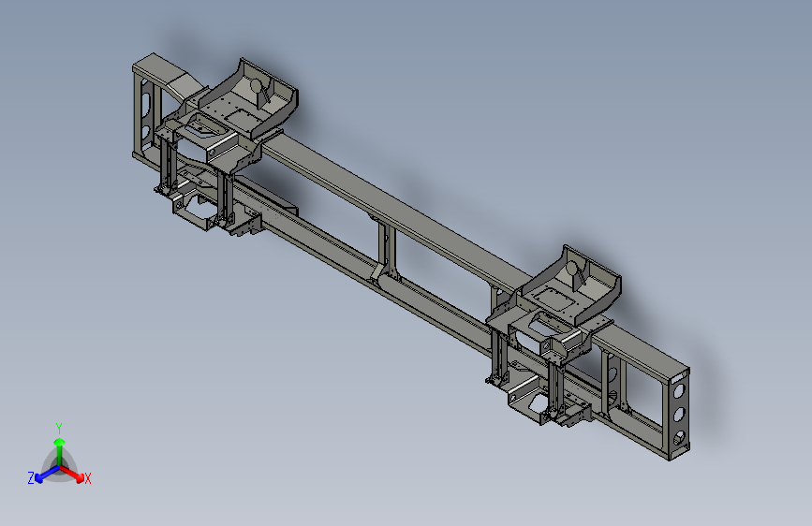Click the green Y axis arrow of triad
The width and height of the screenshot is (812, 526).
click(x=60, y=451)
